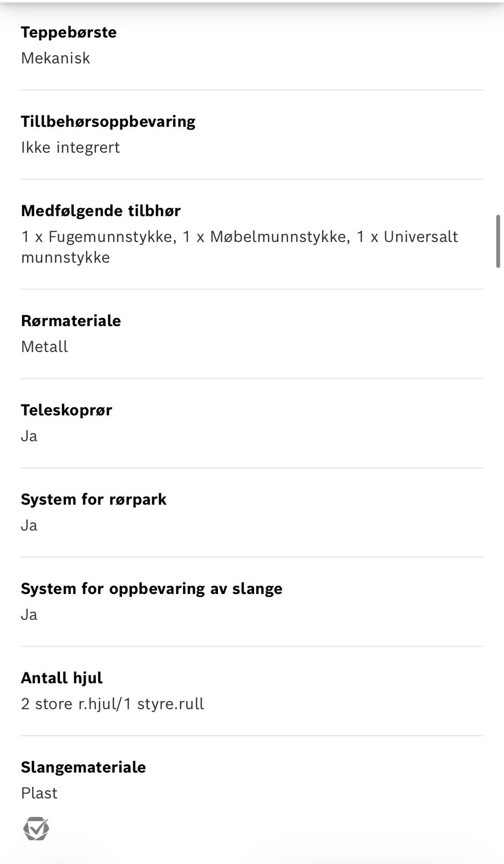Select the 'Antall hjul' heading
Viewport: 504px width, 864px height.
point(62,678)
